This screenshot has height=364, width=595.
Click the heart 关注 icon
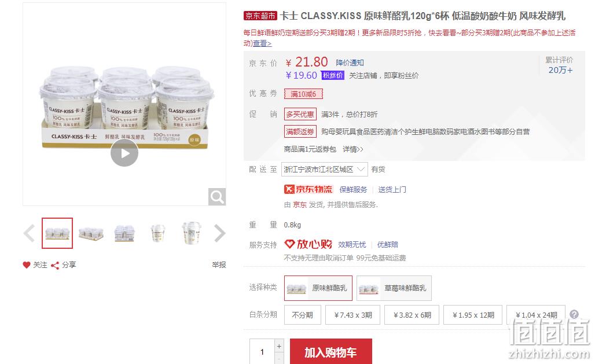pyautogui.click(x=26, y=265)
